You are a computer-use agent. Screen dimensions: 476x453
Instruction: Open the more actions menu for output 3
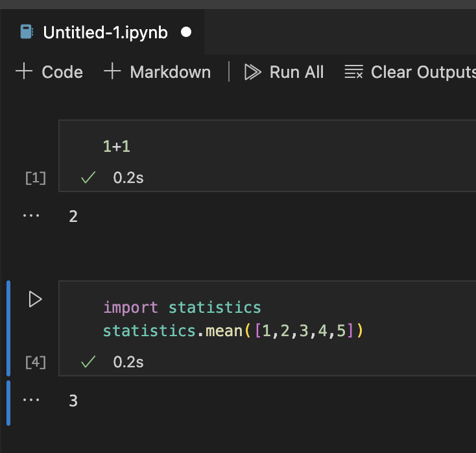[x=31, y=400]
